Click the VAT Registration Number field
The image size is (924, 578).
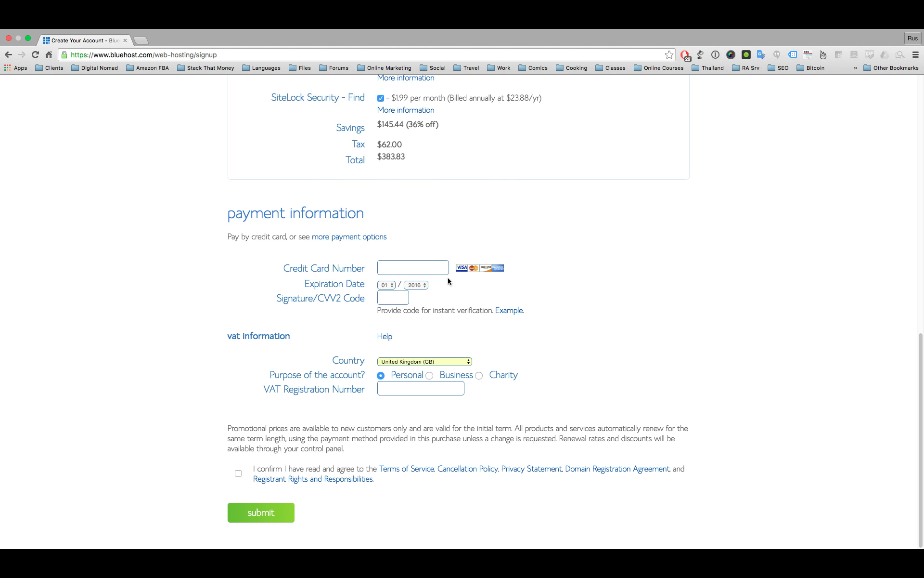[421, 389]
